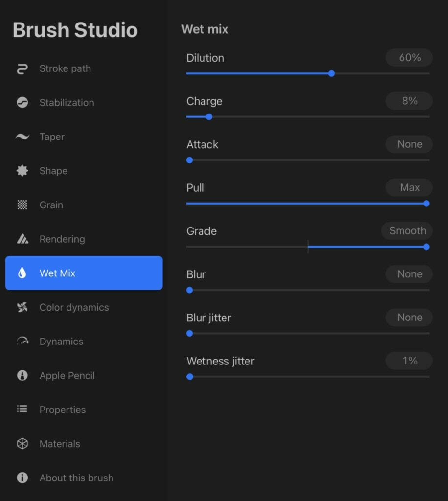Open the Stroke path icon

point(22,68)
